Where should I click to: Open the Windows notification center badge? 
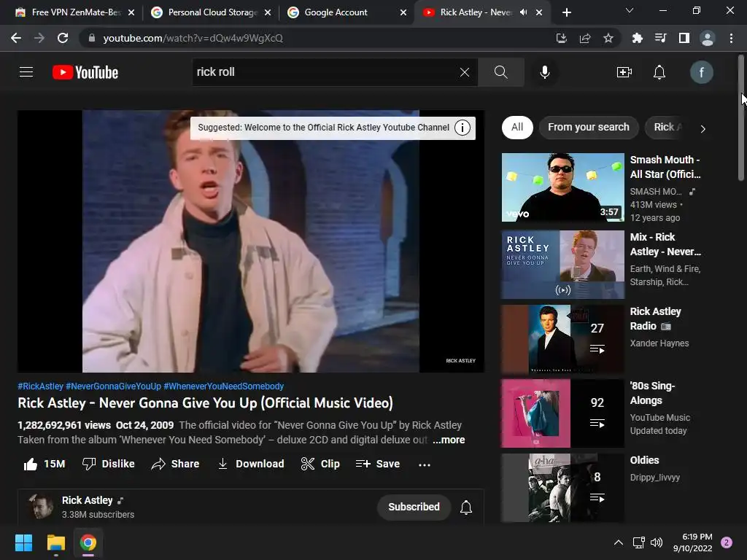[x=727, y=542]
